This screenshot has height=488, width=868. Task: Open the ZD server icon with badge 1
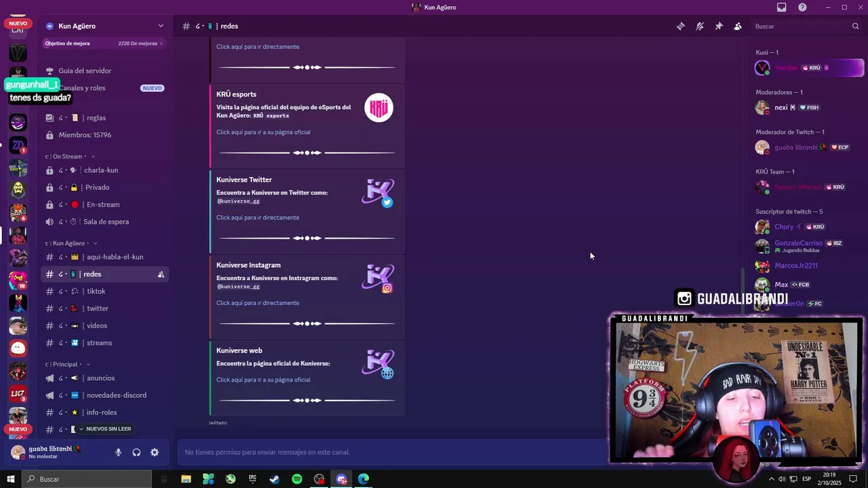tap(18, 144)
